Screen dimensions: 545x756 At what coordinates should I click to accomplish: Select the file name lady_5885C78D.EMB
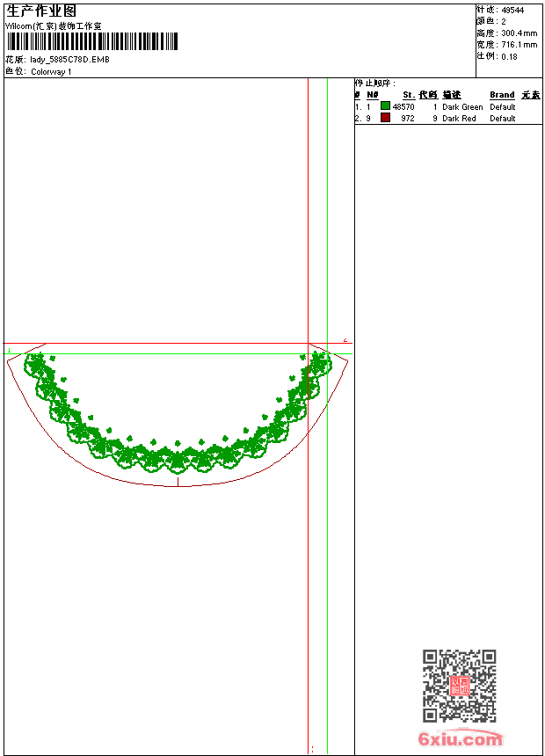[x=70, y=60]
